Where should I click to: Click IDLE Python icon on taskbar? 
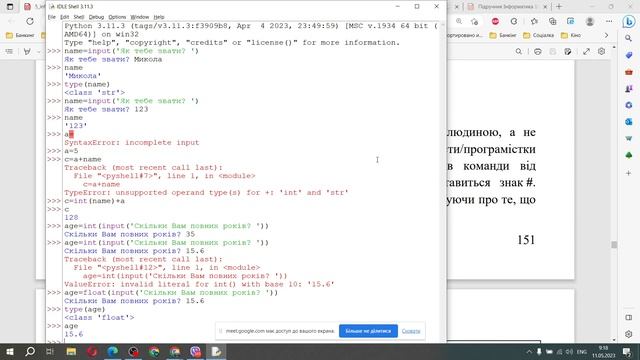(216, 351)
